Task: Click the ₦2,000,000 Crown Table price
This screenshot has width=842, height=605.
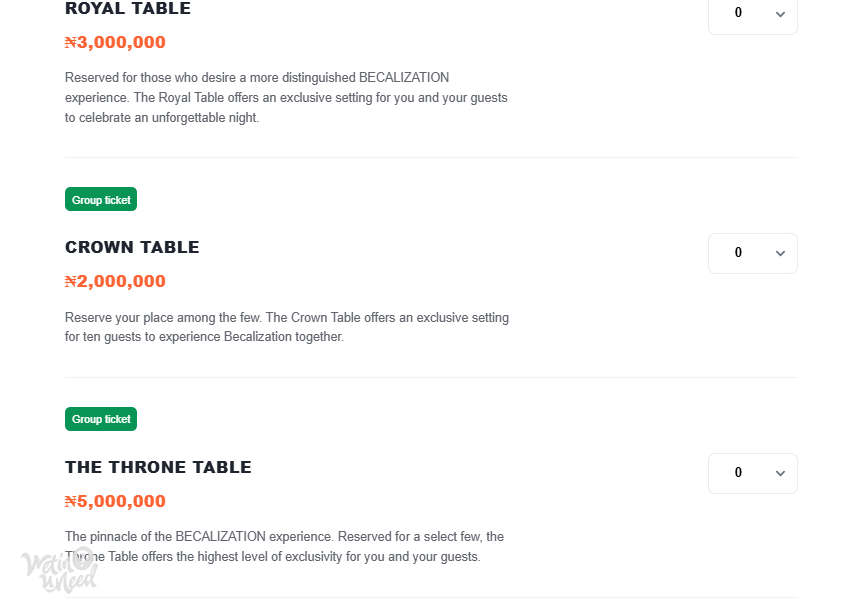Action: tap(115, 281)
